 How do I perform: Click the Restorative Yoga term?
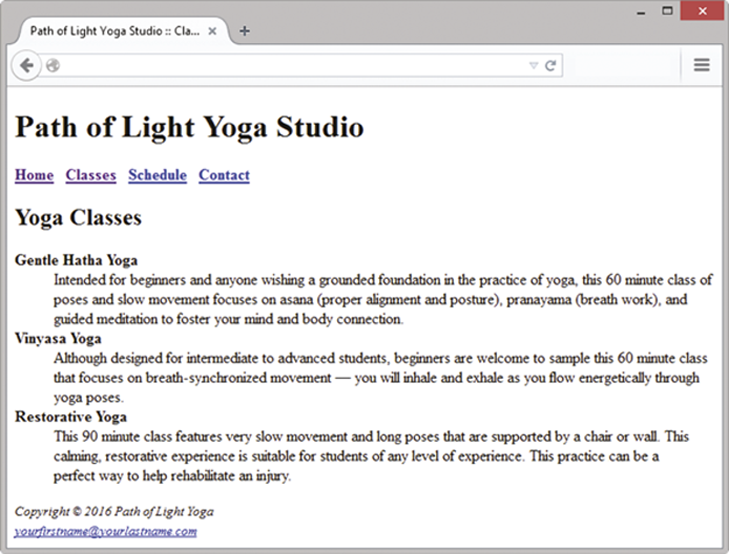(x=71, y=416)
